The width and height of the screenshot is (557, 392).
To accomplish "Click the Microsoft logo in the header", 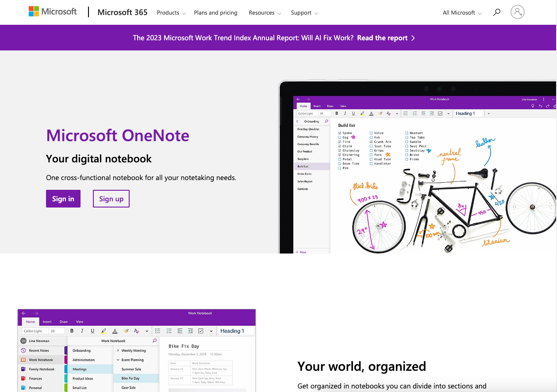I will (53, 12).
